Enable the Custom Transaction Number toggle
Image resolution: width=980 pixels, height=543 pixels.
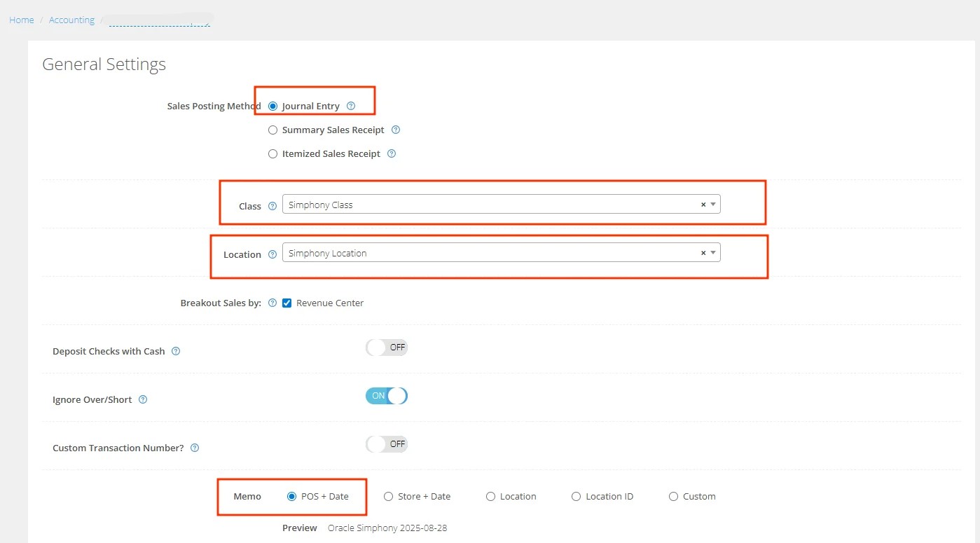(x=386, y=444)
